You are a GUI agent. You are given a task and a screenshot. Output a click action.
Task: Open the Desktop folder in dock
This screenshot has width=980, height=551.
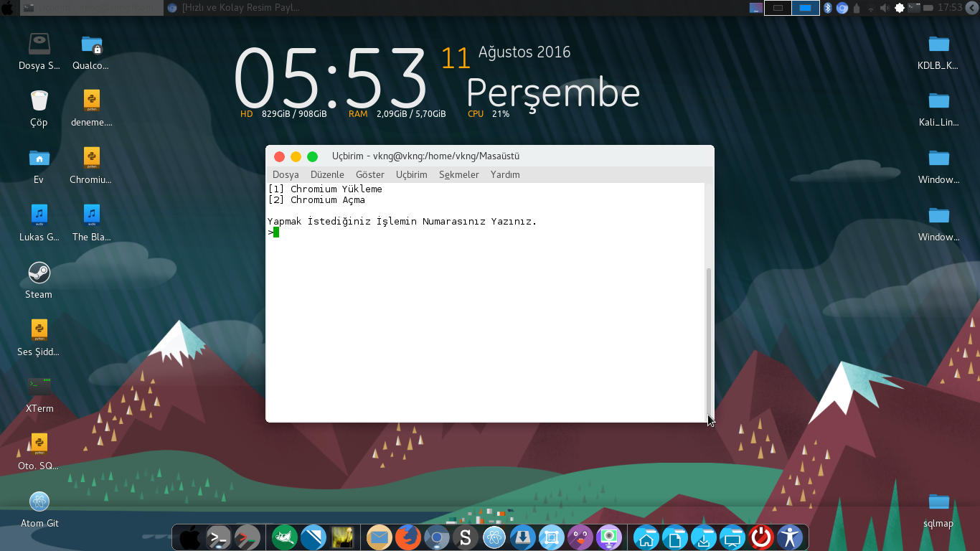[732, 537]
